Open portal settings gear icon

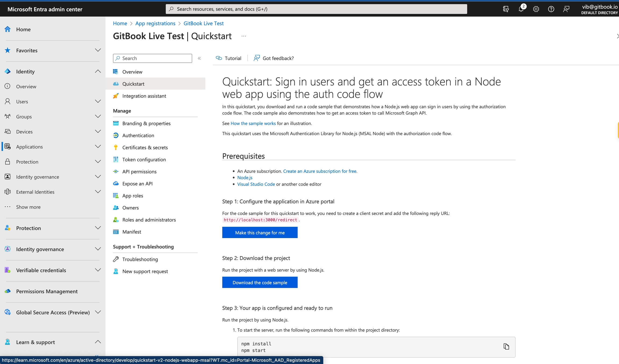(536, 9)
